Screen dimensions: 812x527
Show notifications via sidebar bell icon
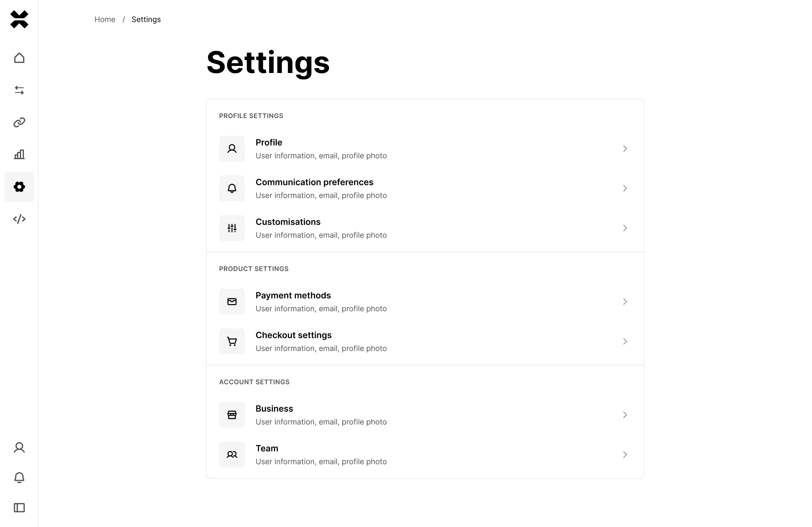click(19, 478)
